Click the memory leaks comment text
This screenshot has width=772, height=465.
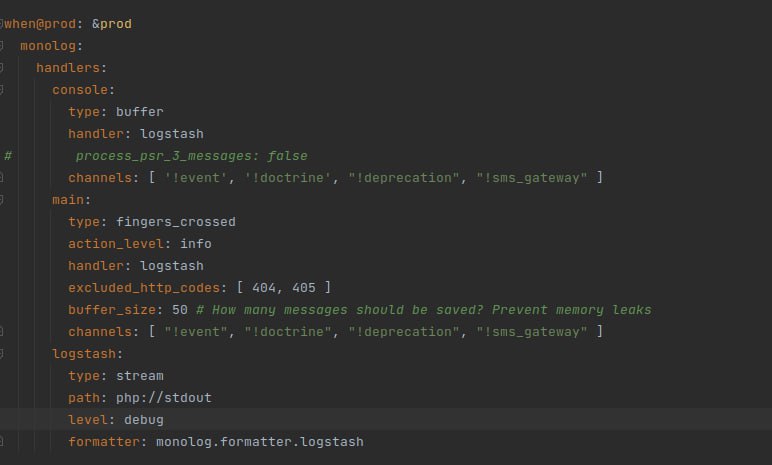click(x=604, y=310)
